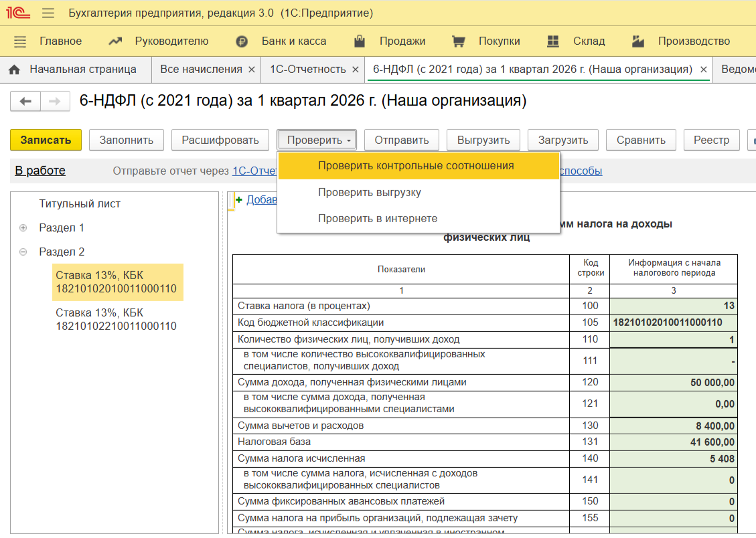Image resolution: width=756 pixels, height=538 pixels.
Task: Click the back arrow navigation button
Action: click(x=25, y=102)
